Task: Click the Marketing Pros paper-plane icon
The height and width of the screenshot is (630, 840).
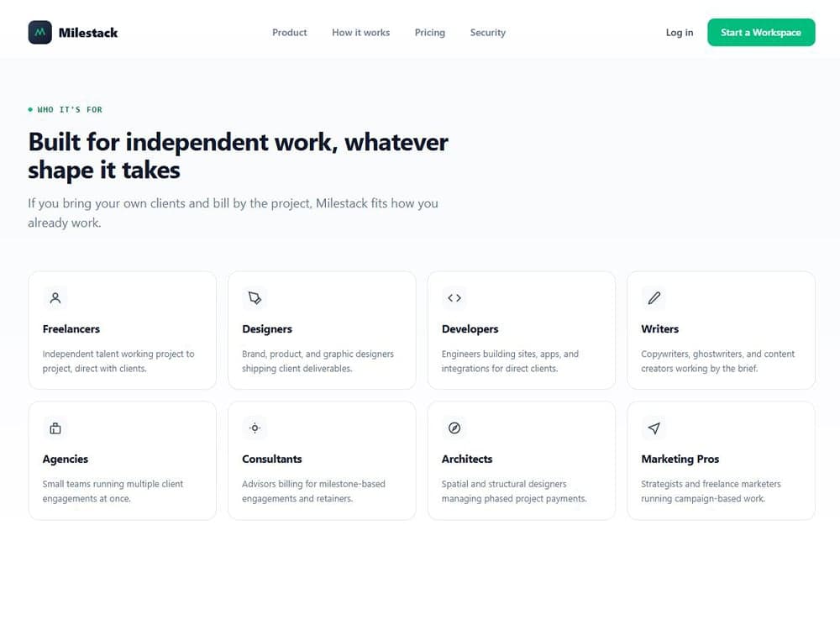Action: (x=654, y=428)
